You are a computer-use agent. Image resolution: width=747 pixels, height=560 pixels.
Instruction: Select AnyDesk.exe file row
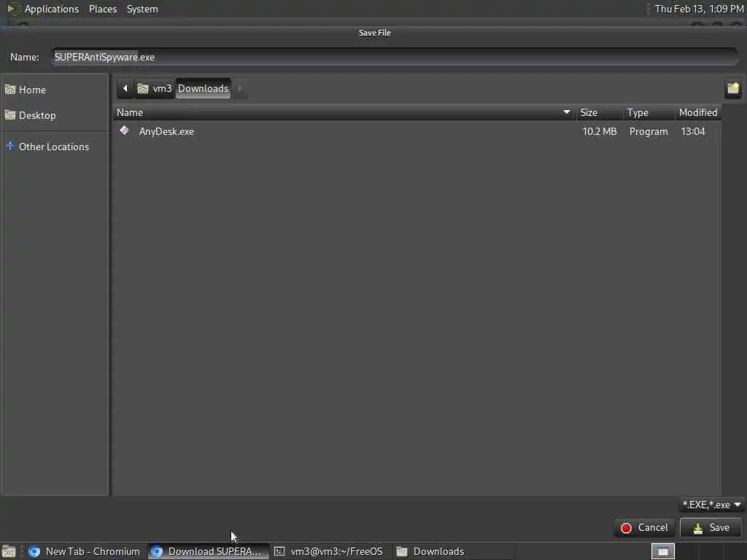pos(417,131)
